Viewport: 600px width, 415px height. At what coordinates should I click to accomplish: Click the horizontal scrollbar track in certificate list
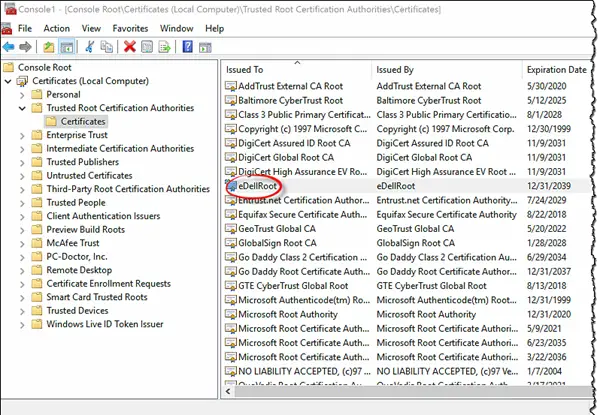pos(413,392)
